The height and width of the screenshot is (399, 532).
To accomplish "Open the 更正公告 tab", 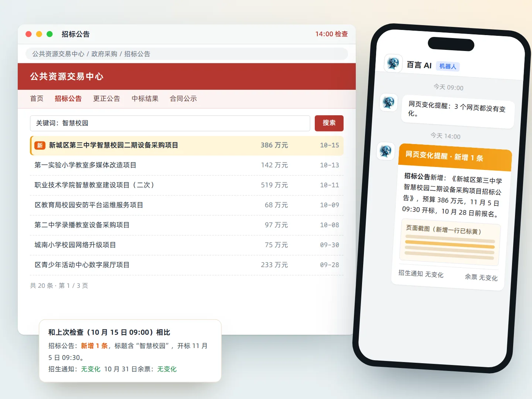I will 107,99.
